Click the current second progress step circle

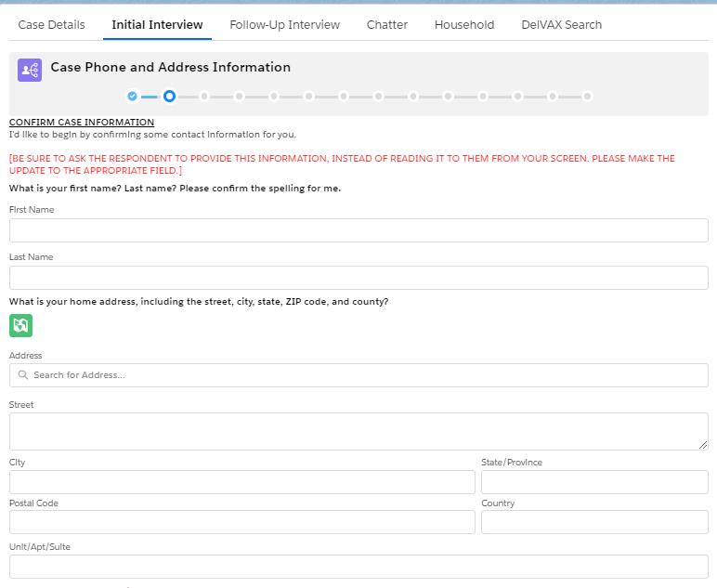[x=169, y=96]
